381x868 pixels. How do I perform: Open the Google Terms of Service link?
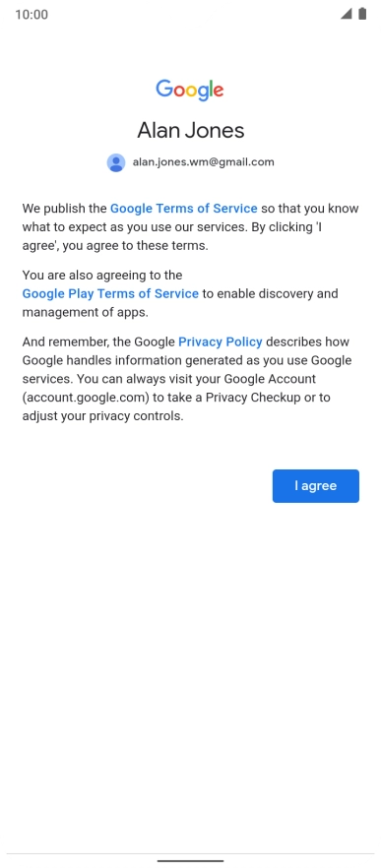click(x=184, y=209)
